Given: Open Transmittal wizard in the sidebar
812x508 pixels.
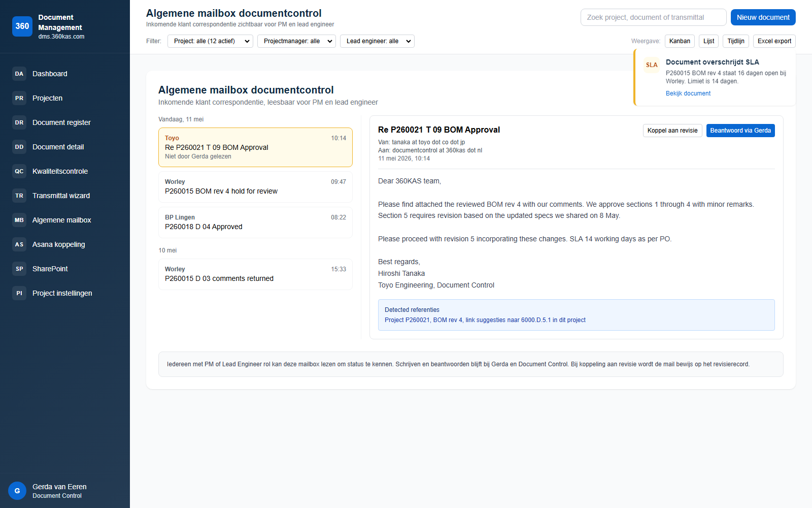Looking at the screenshot, I should tap(65, 196).
